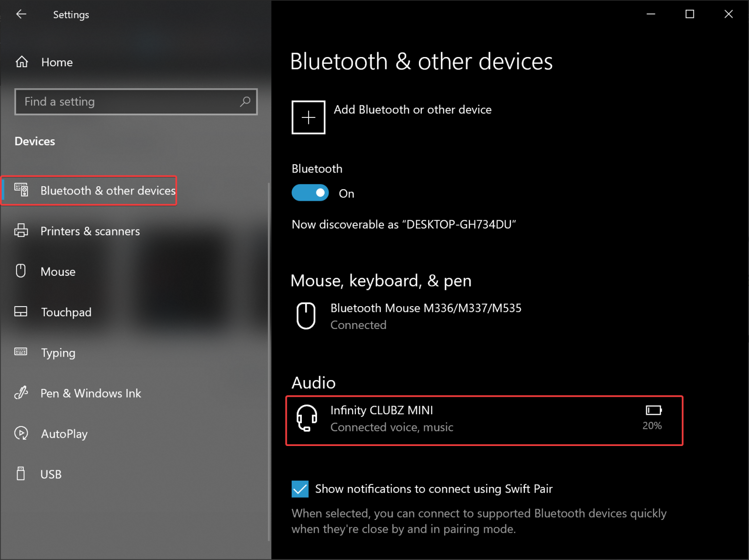Click the Printers & scanners printer icon

(x=21, y=231)
